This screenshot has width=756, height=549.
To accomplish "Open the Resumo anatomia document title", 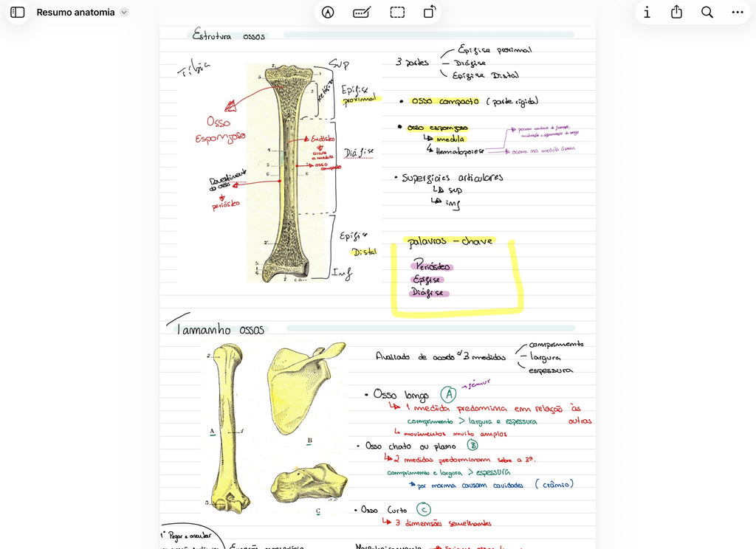I will [76, 12].
